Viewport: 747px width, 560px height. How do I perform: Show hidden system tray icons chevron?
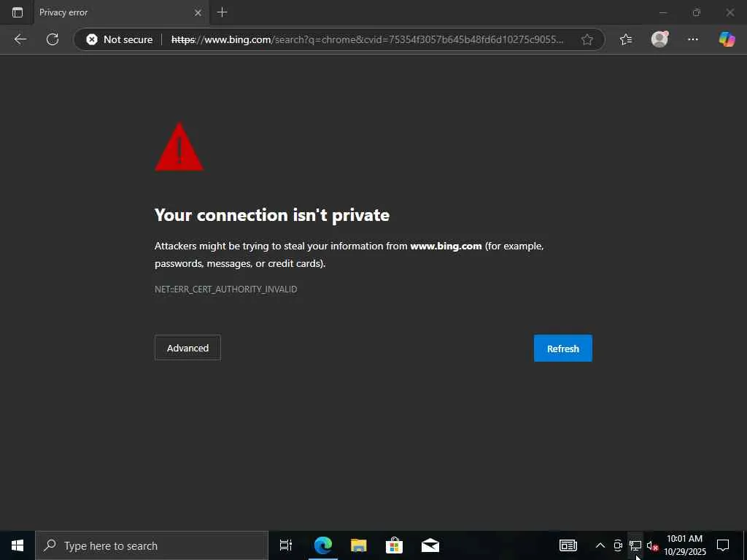[x=600, y=545]
